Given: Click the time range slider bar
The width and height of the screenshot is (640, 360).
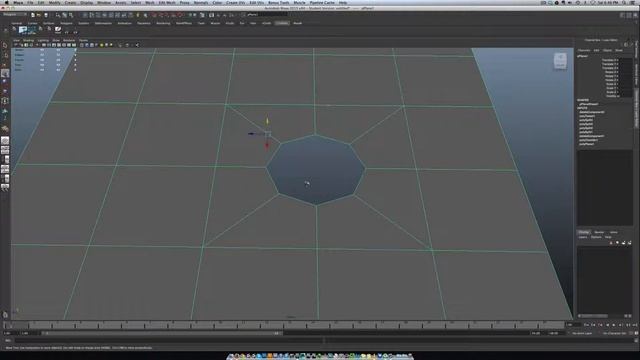Looking at the screenshot, I should [161, 333].
